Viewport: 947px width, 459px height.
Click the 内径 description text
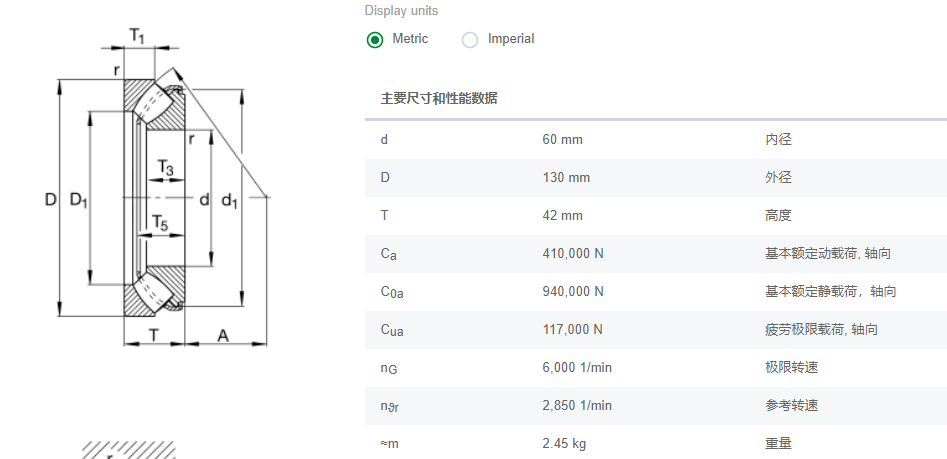coord(778,139)
